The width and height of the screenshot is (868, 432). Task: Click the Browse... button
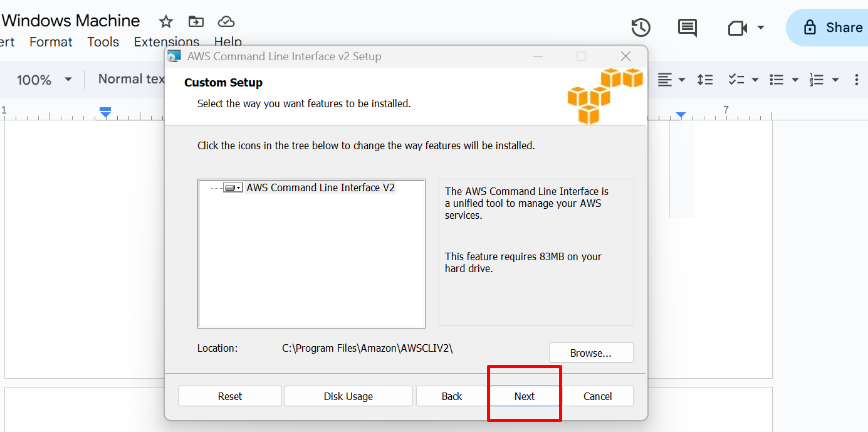(591, 353)
